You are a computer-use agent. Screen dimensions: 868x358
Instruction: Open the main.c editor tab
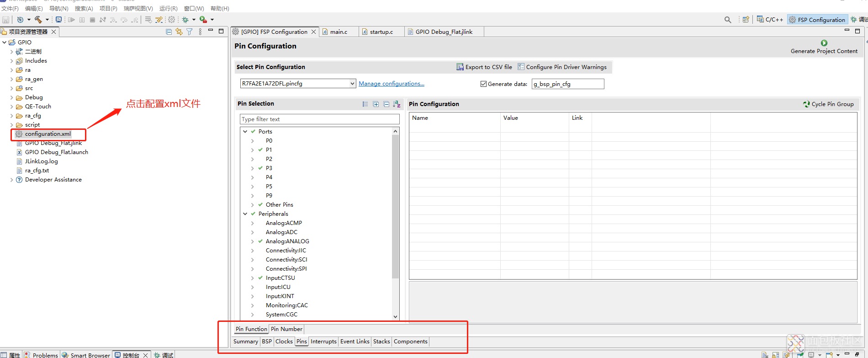click(x=339, y=32)
